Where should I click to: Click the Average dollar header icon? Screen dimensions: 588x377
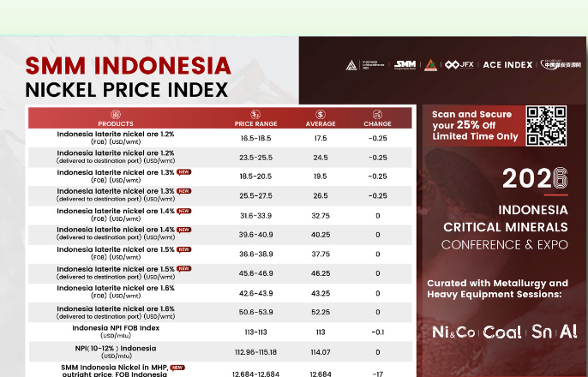(x=321, y=114)
